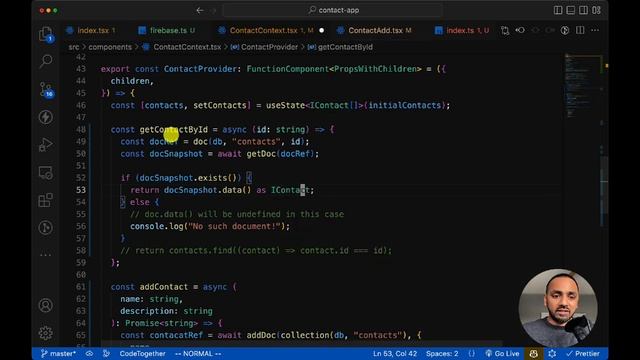The height and width of the screenshot is (360, 640).
Task: Expand components breadcrumb segment
Action: pyautogui.click(x=110, y=47)
